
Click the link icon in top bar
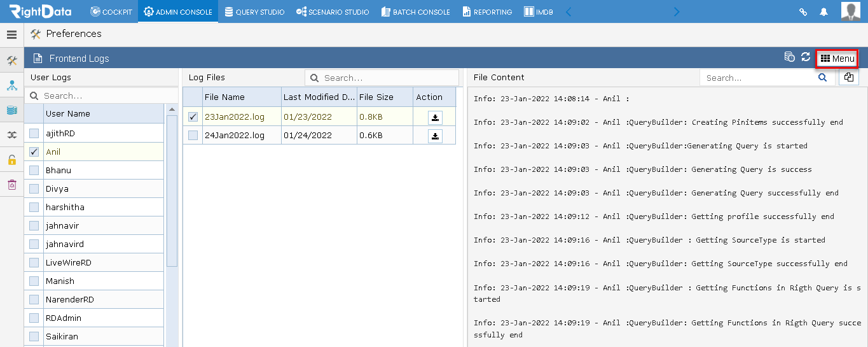click(x=804, y=11)
